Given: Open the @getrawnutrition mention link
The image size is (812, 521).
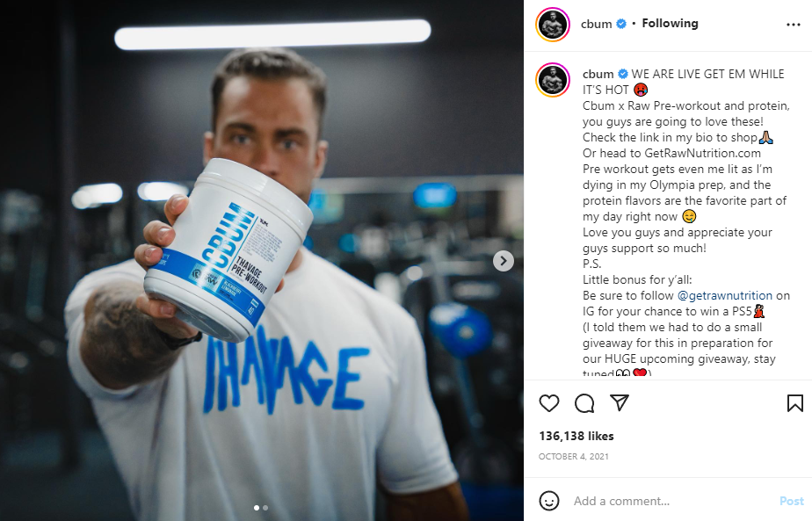Looking at the screenshot, I should click(x=724, y=296).
